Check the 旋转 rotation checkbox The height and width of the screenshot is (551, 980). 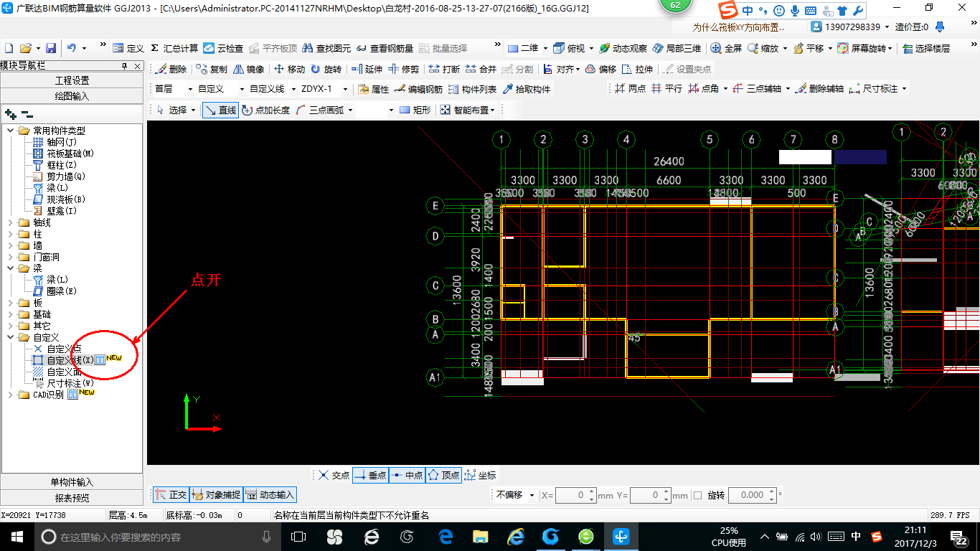[x=698, y=495]
